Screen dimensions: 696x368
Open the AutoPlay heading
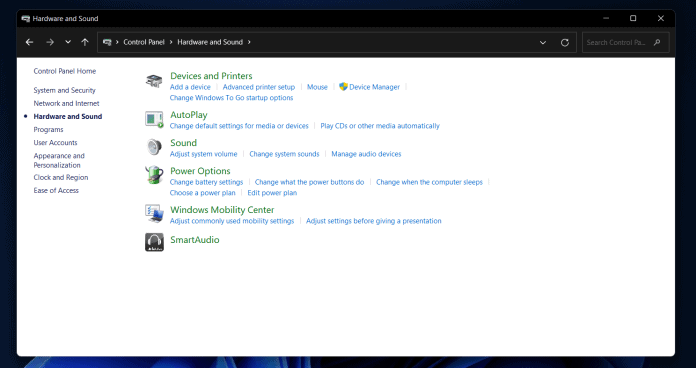189,115
